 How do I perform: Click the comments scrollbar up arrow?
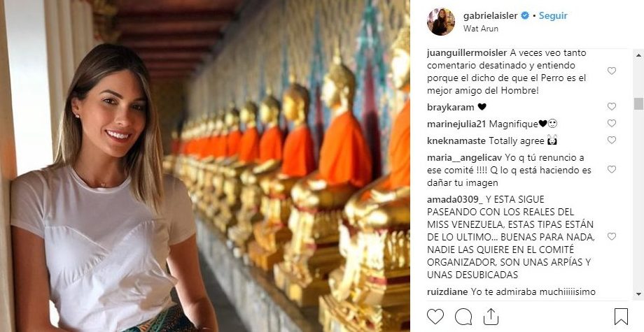[x=638, y=54]
